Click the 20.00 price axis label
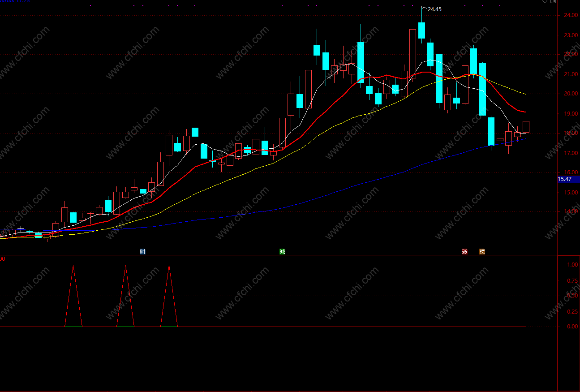 [x=571, y=94]
